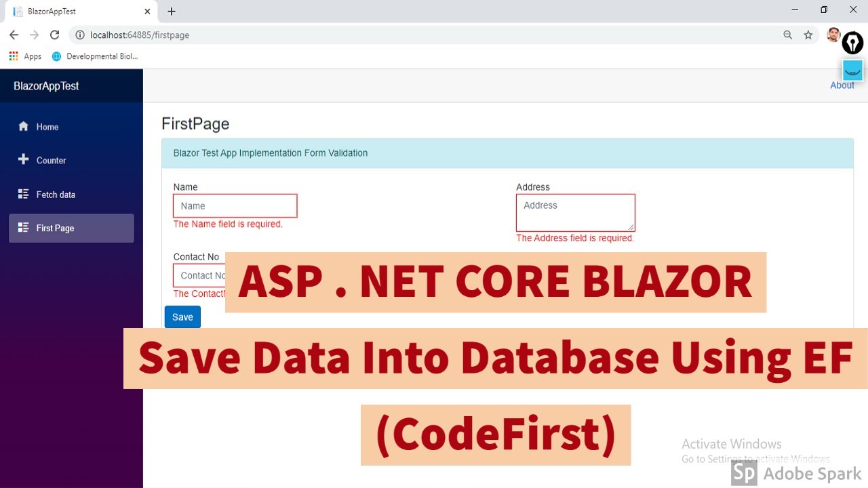Screen dimensions: 868x488
Task: Click the FirstPage heading text
Action: tap(195, 124)
